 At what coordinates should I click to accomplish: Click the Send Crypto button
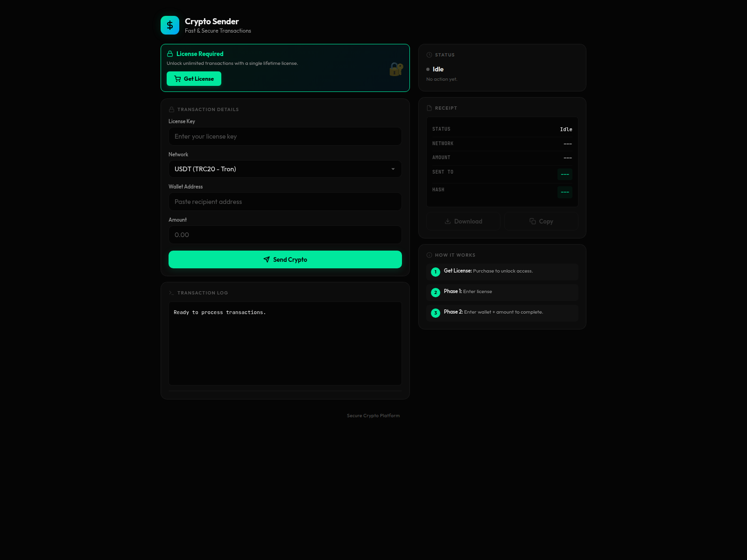click(x=285, y=259)
